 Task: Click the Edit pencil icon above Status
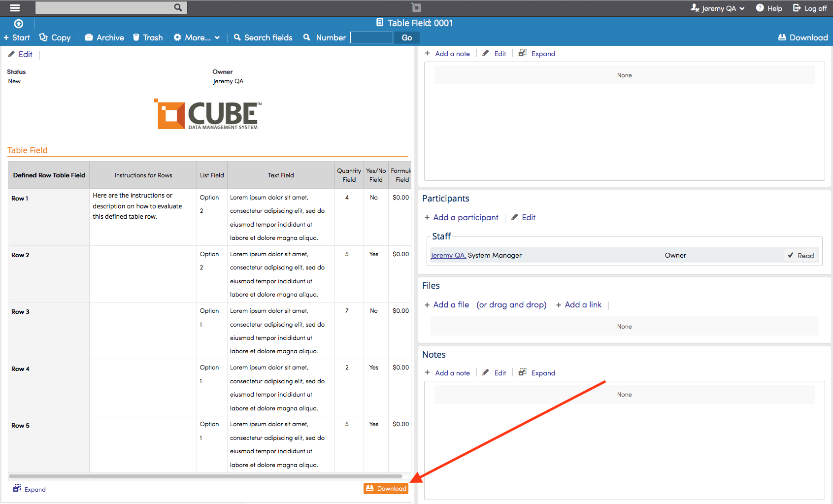(12, 54)
